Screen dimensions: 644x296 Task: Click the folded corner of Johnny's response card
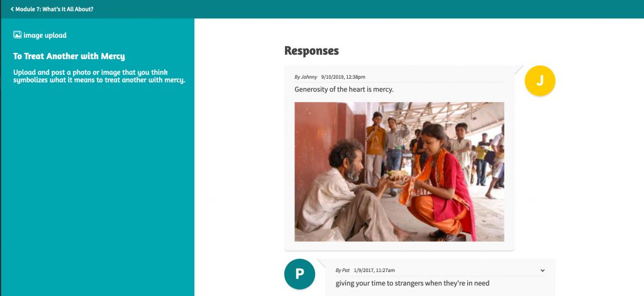[x=518, y=70]
